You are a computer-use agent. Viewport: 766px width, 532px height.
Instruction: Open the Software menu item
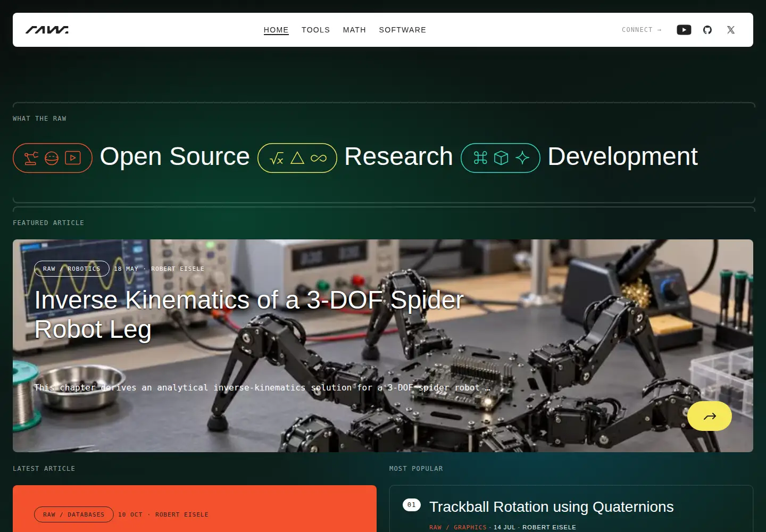tap(403, 30)
